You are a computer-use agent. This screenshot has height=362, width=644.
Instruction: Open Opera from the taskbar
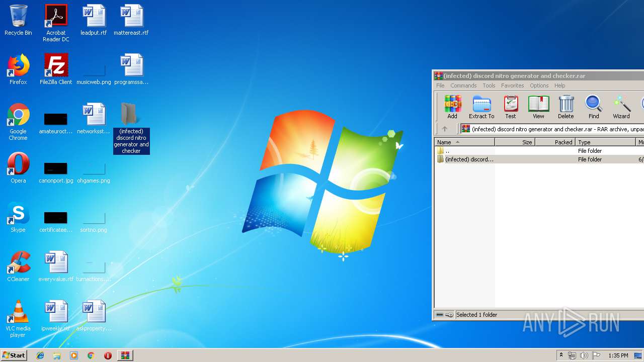click(x=108, y=355)
